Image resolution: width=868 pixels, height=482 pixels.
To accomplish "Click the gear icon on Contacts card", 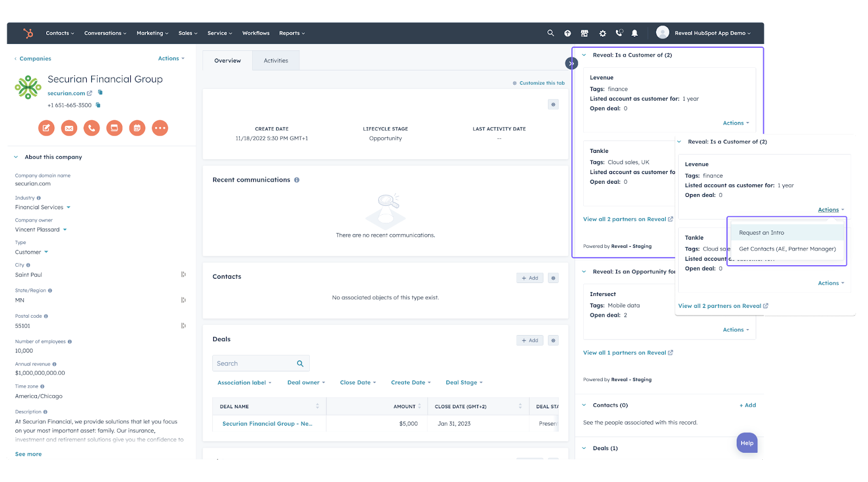I will click(553, 278).
